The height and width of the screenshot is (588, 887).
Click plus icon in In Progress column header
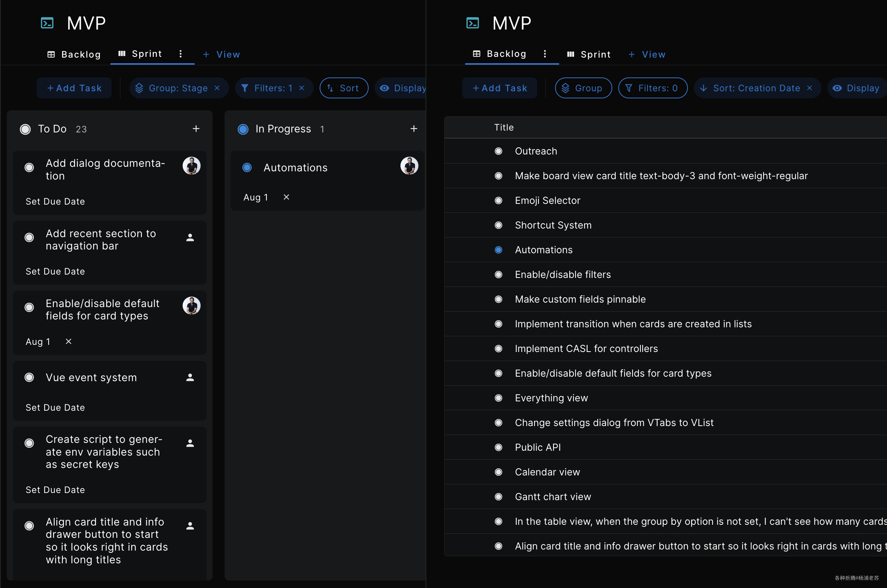pos(414,129)
